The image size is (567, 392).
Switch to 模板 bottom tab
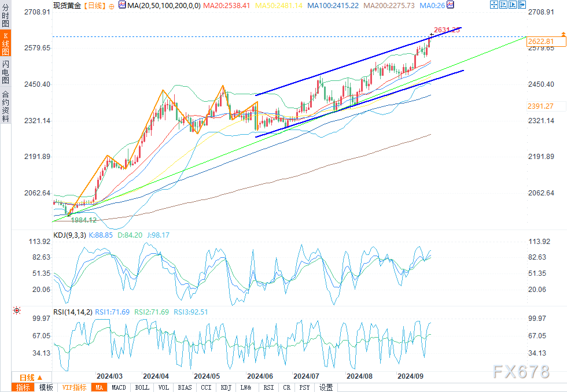[x=46, y=387]
